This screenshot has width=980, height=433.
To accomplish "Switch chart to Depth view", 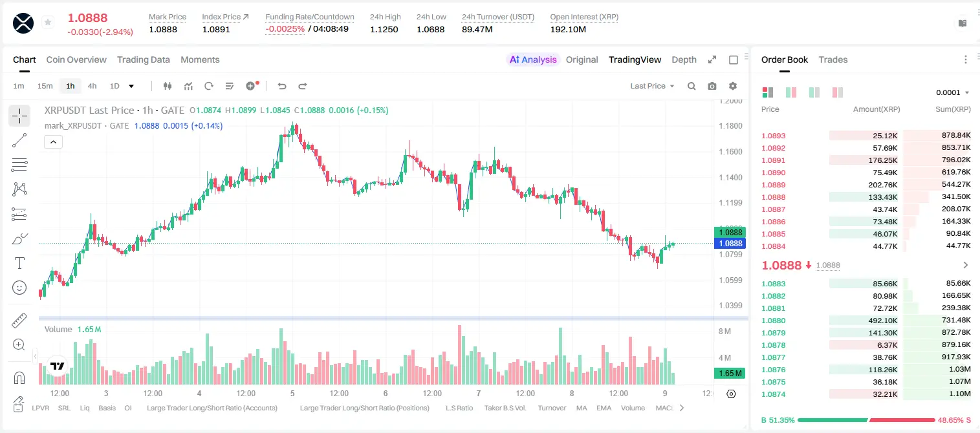I will [x=684, y=59].
